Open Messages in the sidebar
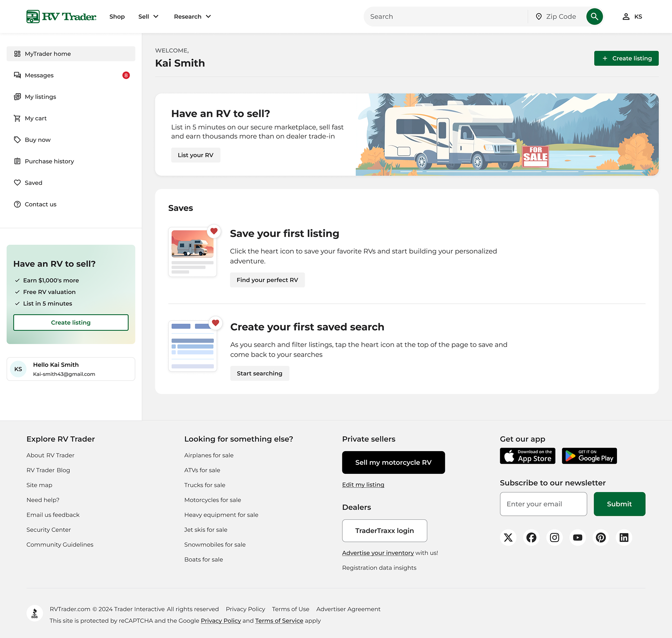 click(39, 75)
